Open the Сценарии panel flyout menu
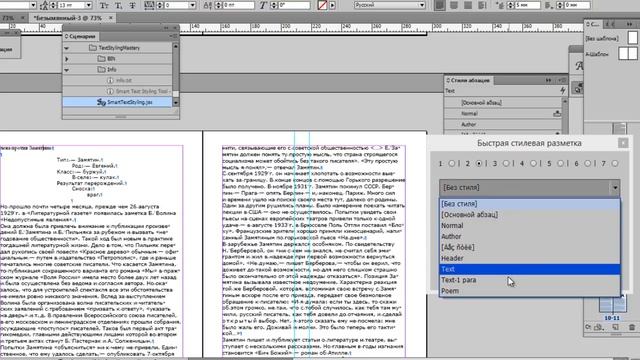 point(173,36)
